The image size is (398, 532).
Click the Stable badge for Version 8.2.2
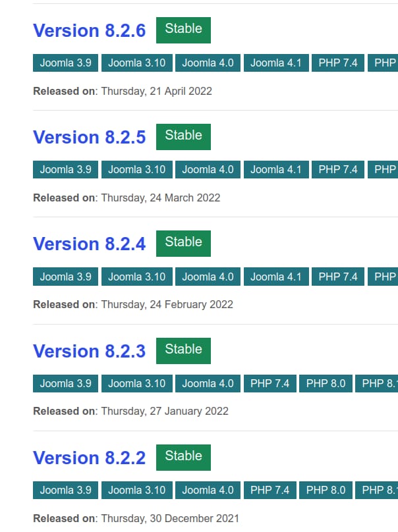click(183, 458)
